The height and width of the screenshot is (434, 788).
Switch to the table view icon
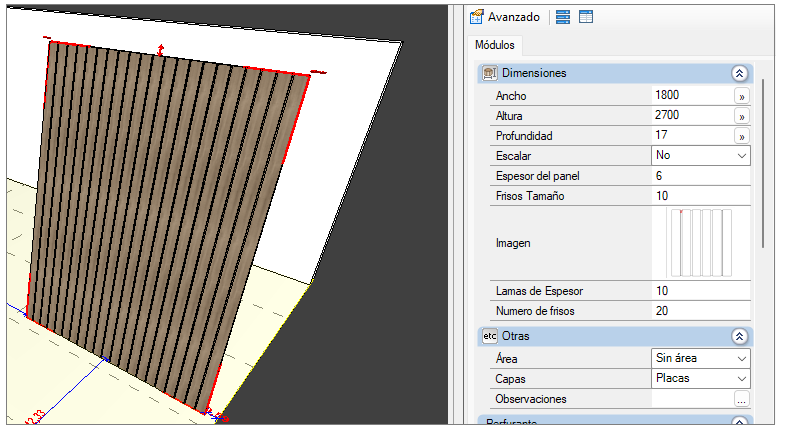click(586, 17)
